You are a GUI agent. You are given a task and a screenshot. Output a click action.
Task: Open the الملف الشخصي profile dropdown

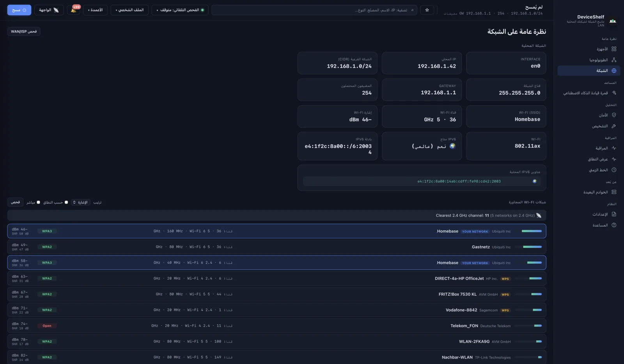click(129, 10)
